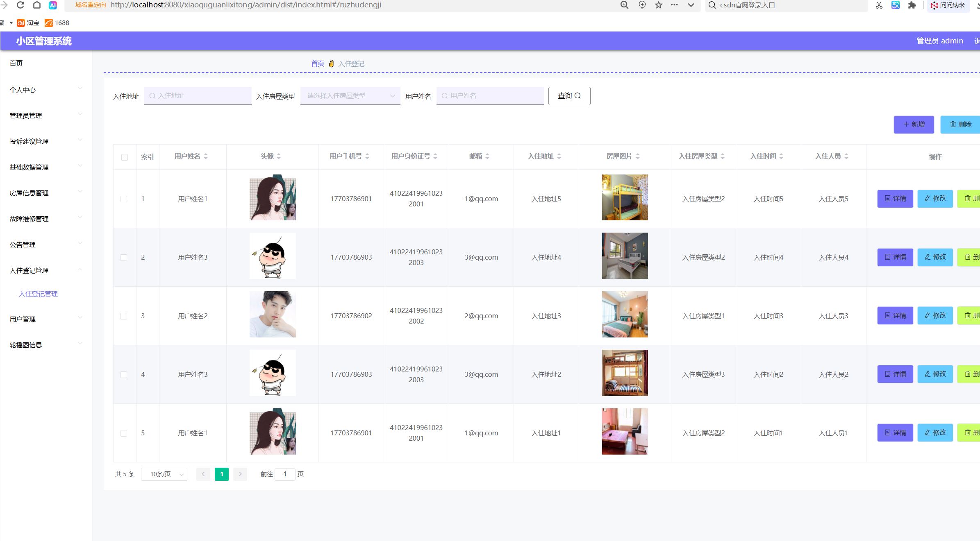This screenshot has height=541, width=980.
Task: Click the 详情 button on the first row
Action: point(895,199)
